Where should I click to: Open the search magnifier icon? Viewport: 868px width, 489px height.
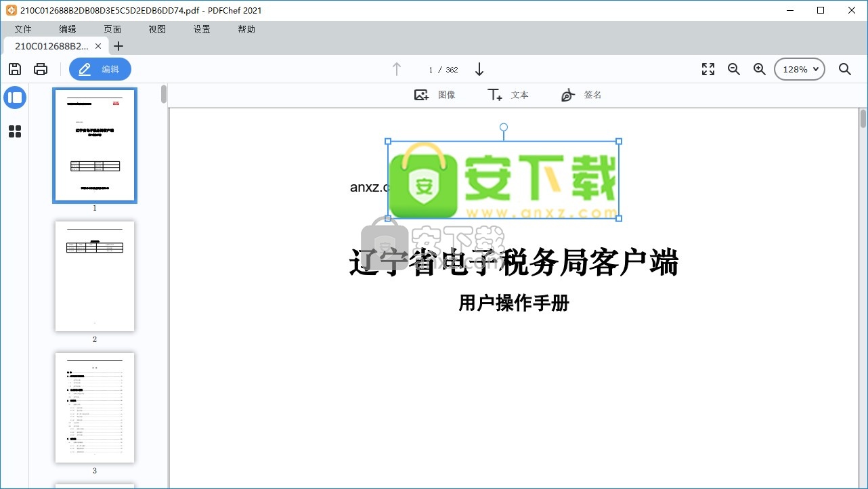(845, 69)
